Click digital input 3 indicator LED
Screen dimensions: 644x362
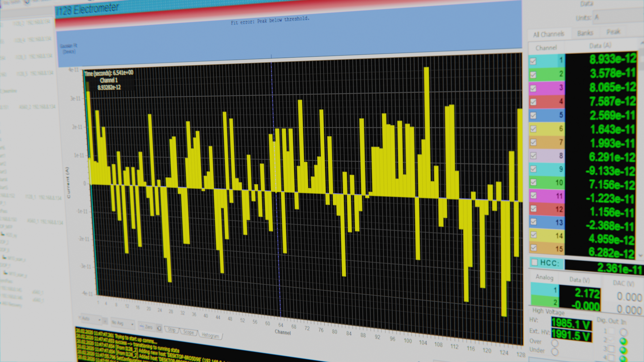(623, 350)
